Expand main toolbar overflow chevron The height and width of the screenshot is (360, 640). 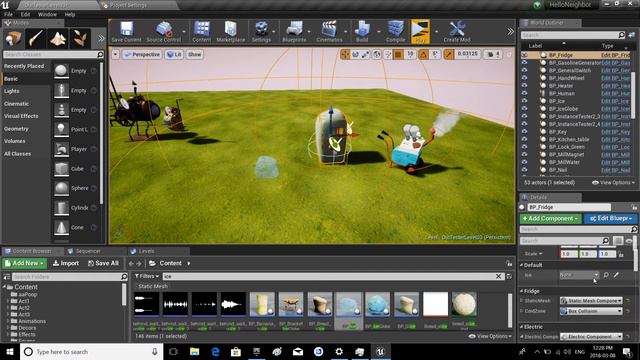[510, 31]
